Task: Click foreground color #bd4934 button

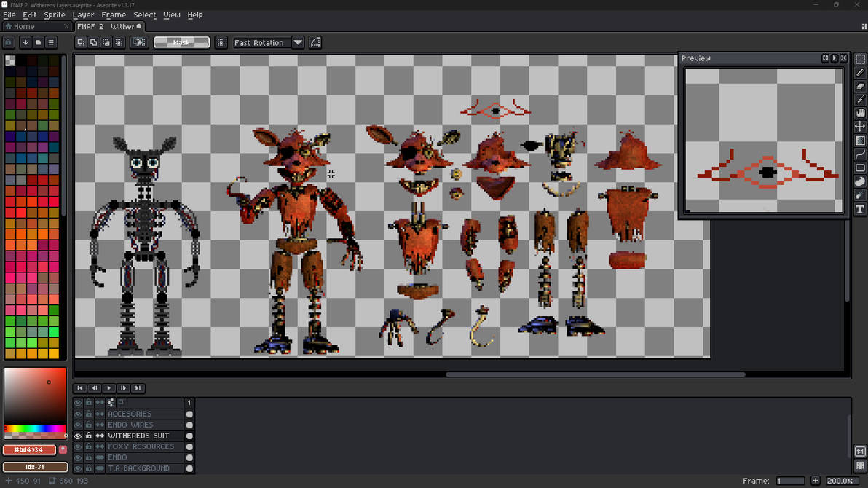Action: 29,450
